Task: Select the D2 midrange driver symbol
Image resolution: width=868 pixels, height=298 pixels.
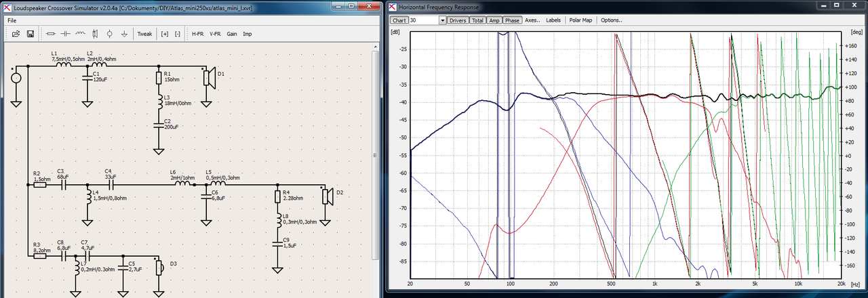Action: coord(328,196)
